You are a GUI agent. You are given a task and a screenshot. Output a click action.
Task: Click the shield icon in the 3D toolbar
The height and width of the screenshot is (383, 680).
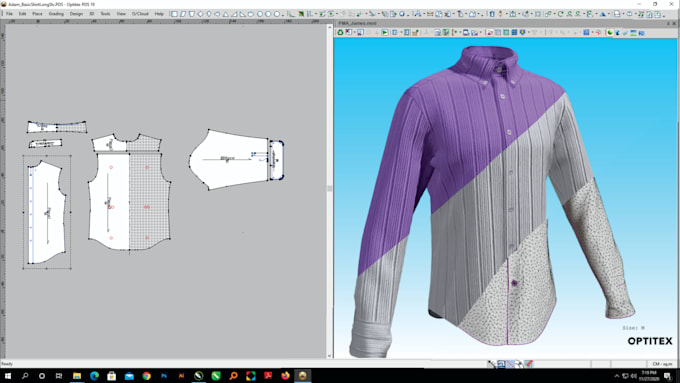point(523,33)
